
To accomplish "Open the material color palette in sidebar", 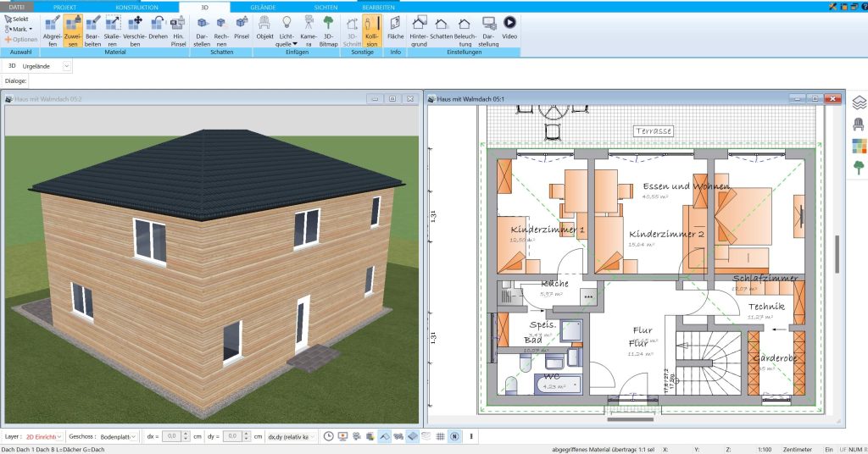I will pyautogui.click(x=859, y=145).
